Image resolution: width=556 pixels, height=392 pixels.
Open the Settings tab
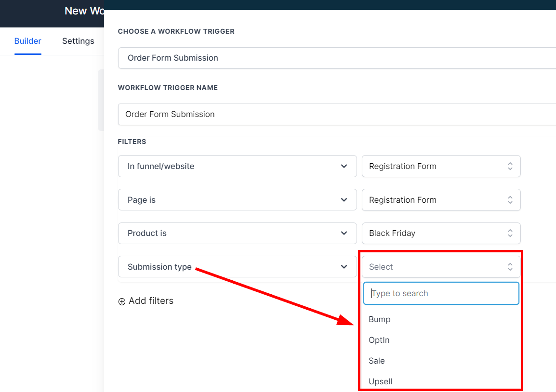pyautogui.click(x=78, y=41)
